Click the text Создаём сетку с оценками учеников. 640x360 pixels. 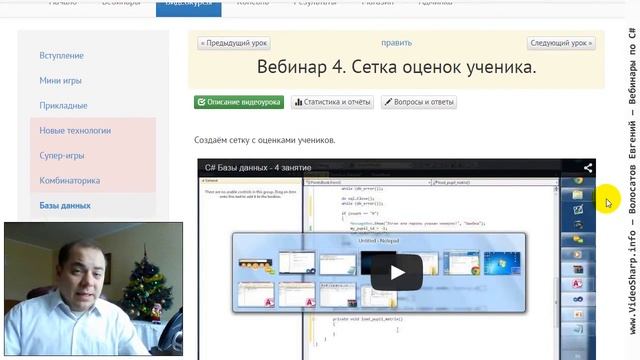point(264,140)
